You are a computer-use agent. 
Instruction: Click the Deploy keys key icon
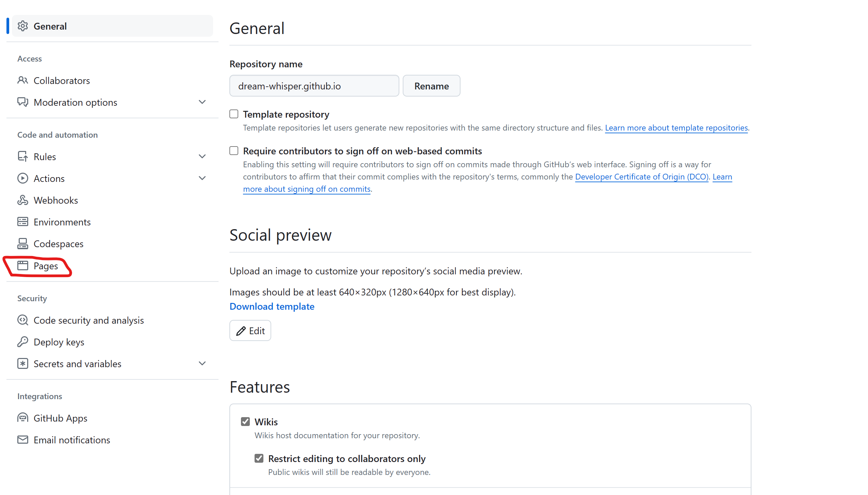coord(22,342)
